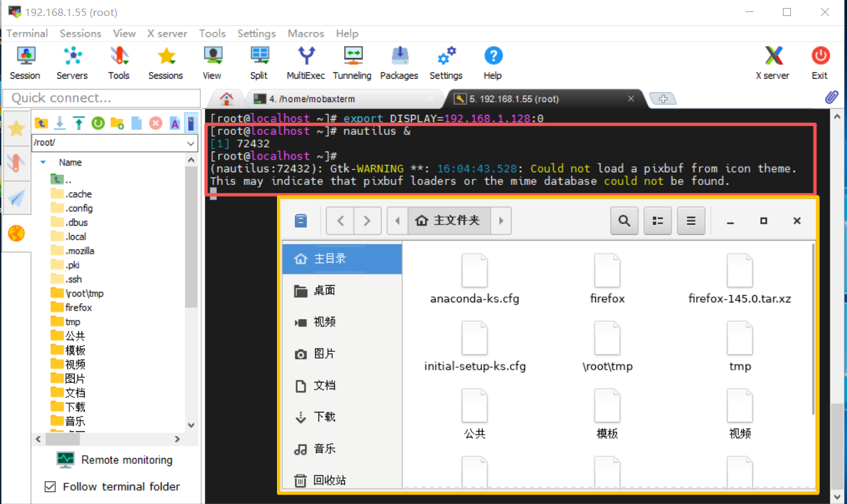Switch to the /home/mobaxterm tab
The width and height of the screenshot is (847, 504).
pos(344,99)
